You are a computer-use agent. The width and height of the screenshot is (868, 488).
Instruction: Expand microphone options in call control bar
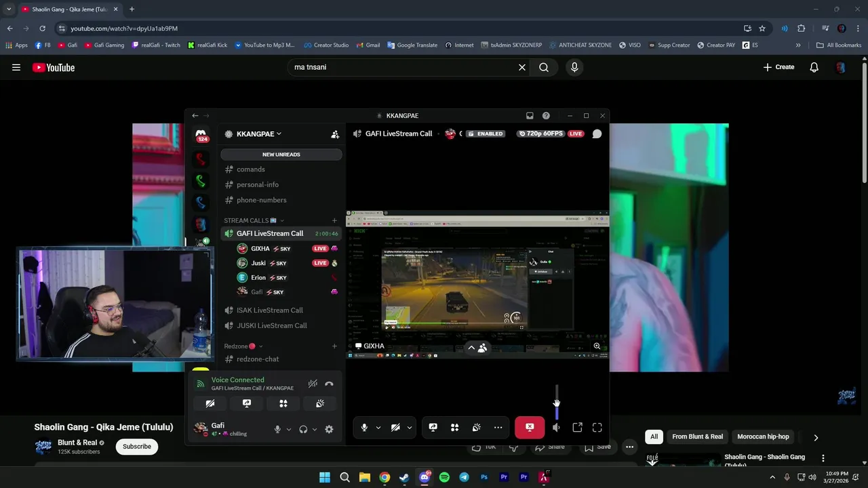tap(378, 428)
